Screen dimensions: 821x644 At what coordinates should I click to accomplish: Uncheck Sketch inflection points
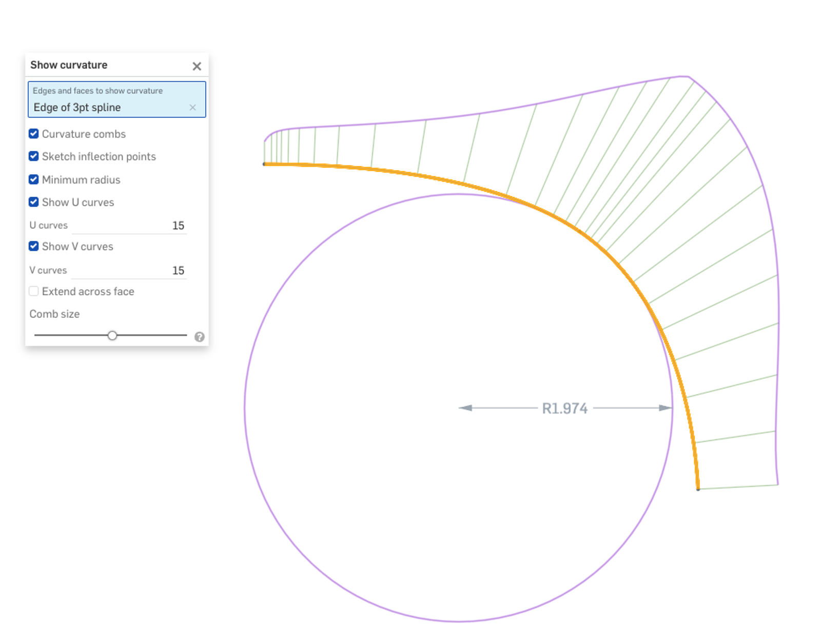click(x=33, y=156)
